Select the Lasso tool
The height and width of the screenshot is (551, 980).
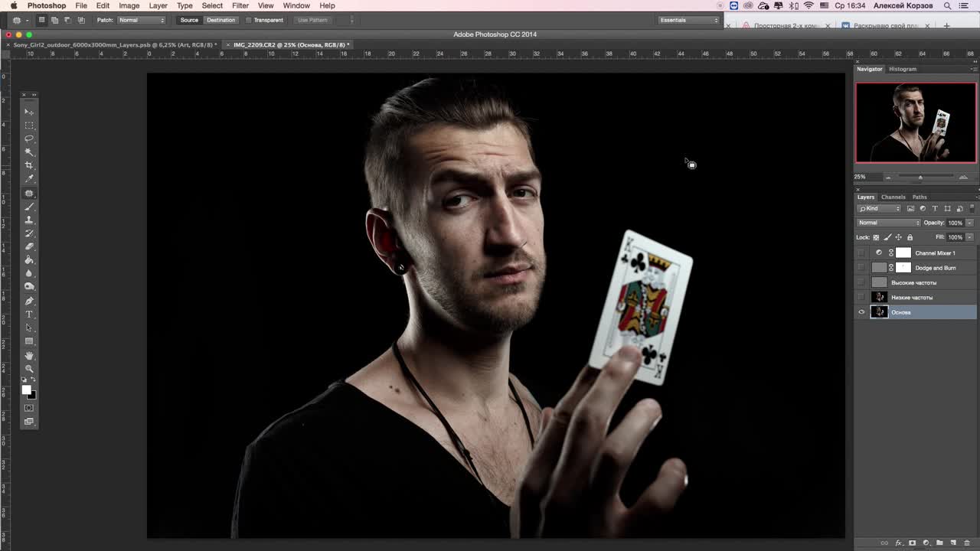point(29,139)
